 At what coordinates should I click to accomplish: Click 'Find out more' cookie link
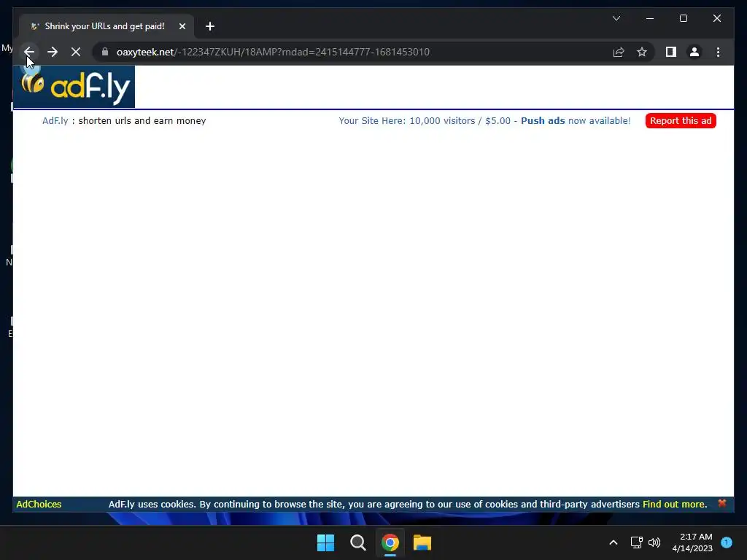tap(673, 505)
